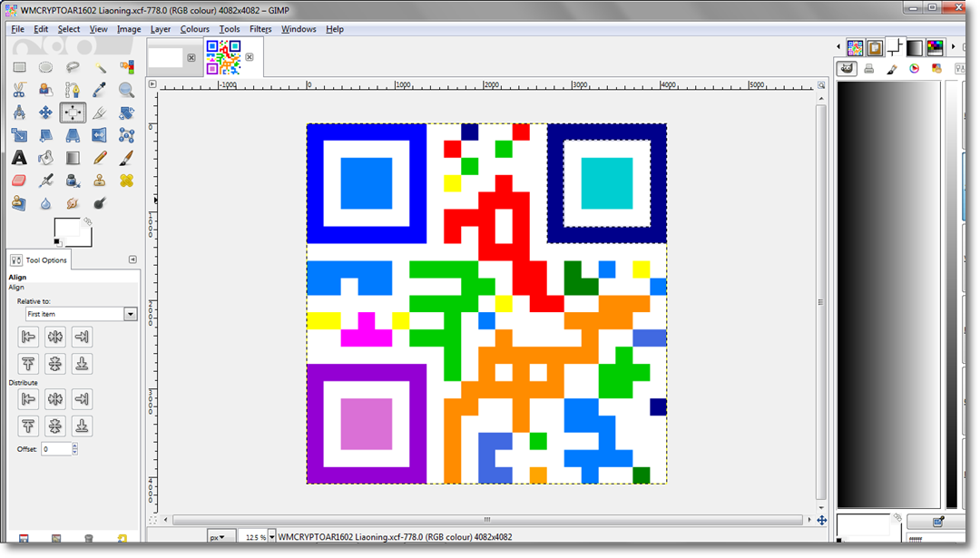This screenshot has width=980, height=558.
Task: Select the Heal bandage tool
Action: tap(126, 181)
